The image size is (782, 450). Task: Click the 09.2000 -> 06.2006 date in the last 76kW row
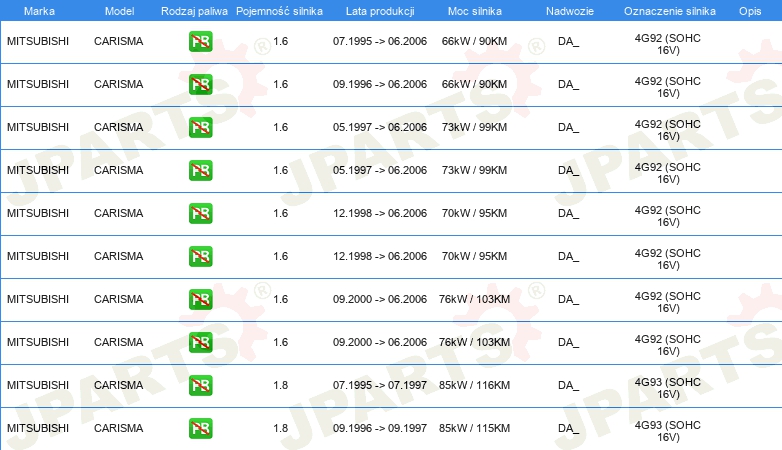380,342
